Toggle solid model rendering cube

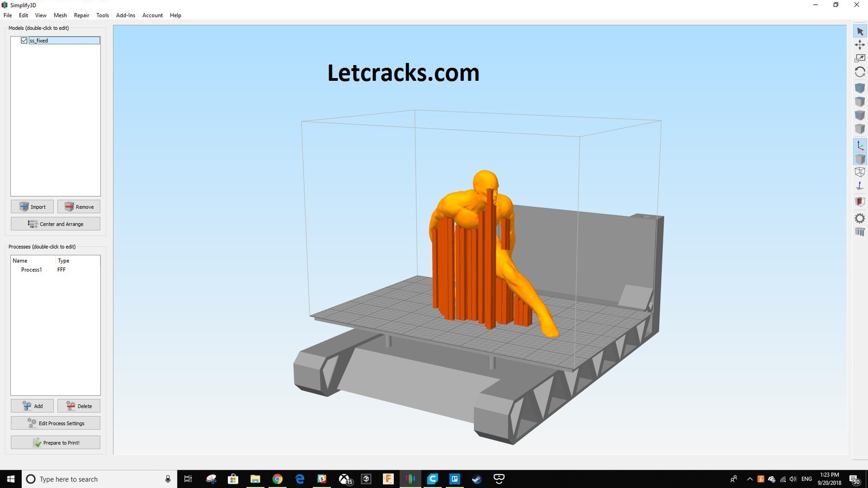[x=860, y=159]
